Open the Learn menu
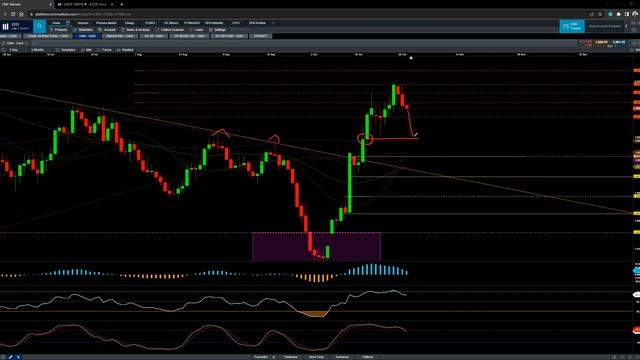 click(x=196, y=30)
